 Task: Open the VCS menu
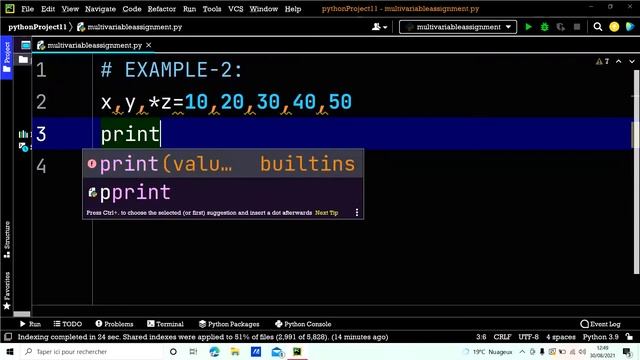236,9
